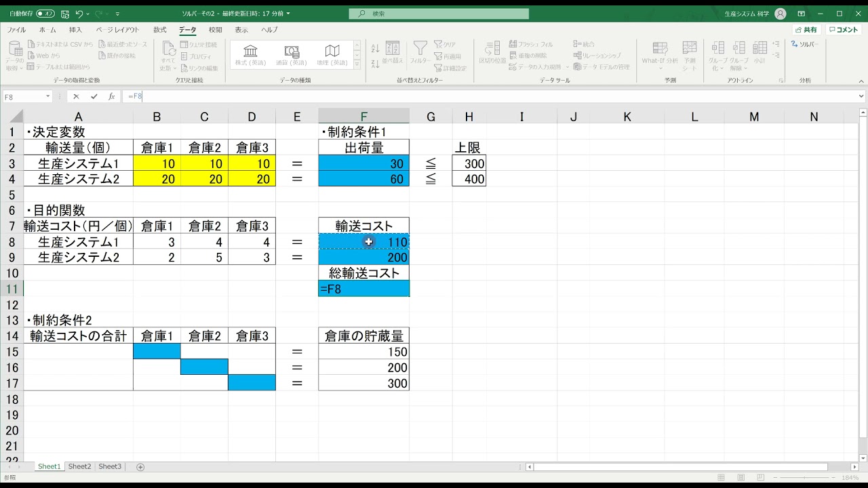
Task: Switch to the 表示 tab
Action: coord(241,30)
